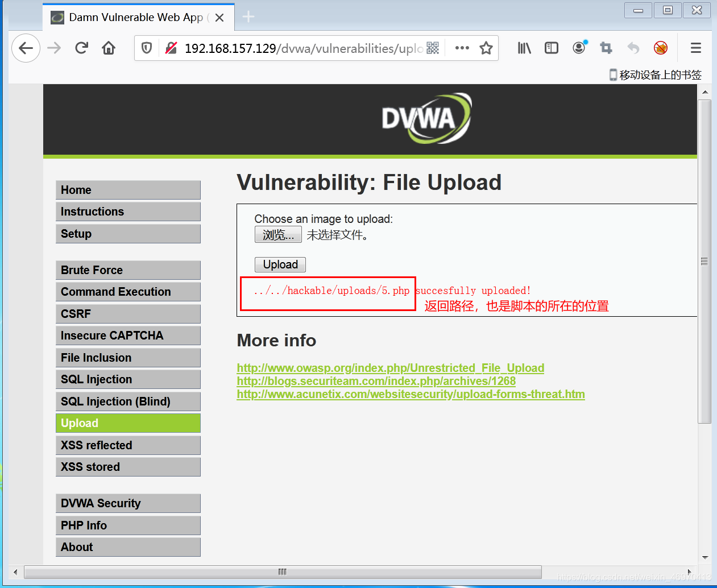This screenshot has width=717, height=588.
Task: Click the horizontal scrollbar left arrow
Action: (15, 572)
